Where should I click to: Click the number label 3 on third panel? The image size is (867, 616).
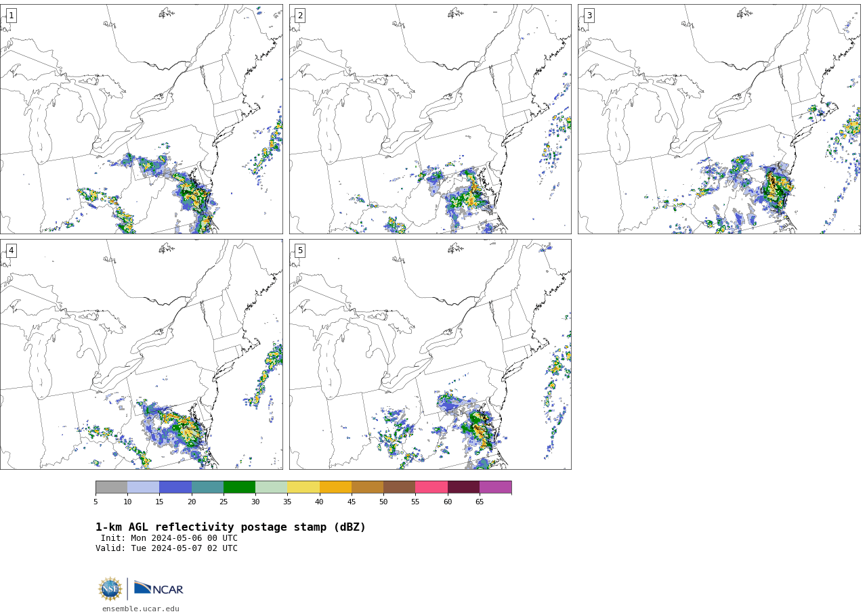click(589, 16)
